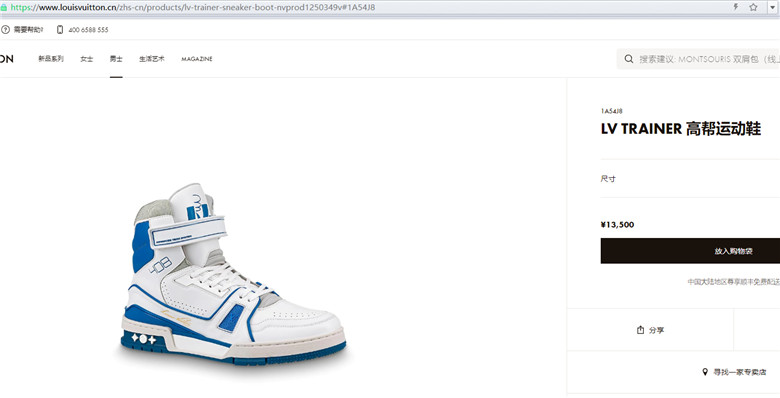780x398 pixels.
Task: Click the URL text in the address bar
Action: 193,7
